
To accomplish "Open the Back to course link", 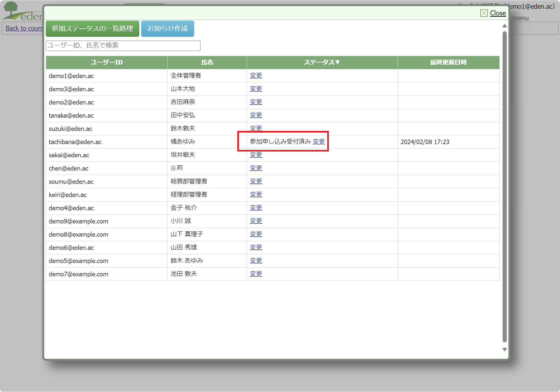I will 24,28.
